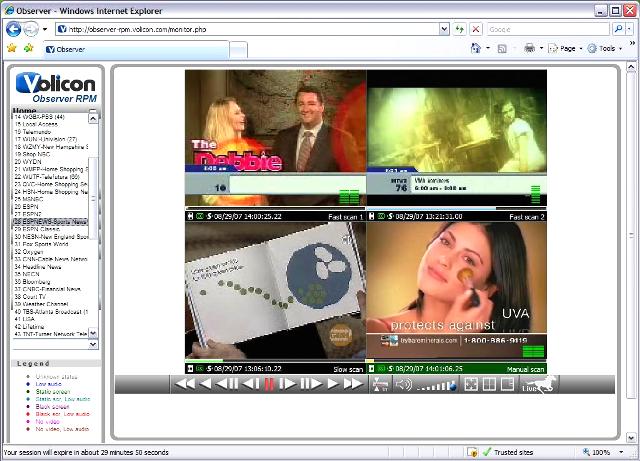Adjust the volume level bars slider

(x=437, y=385)
